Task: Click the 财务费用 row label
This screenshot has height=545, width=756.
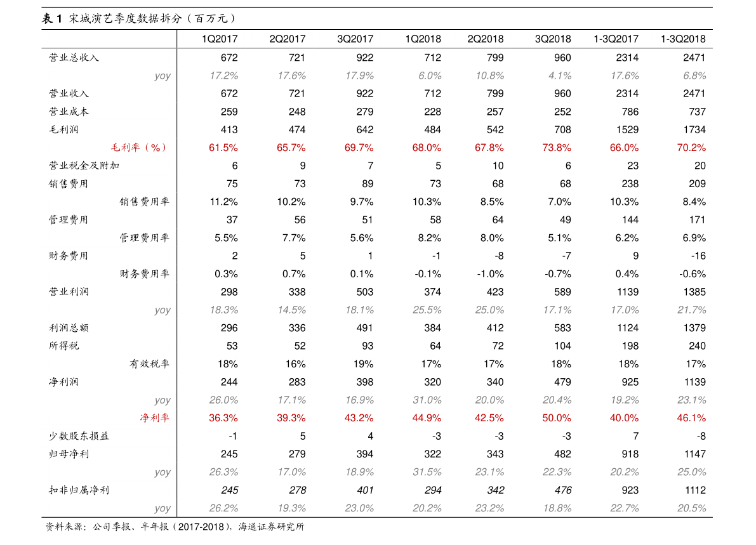Action: pos(69,256)
